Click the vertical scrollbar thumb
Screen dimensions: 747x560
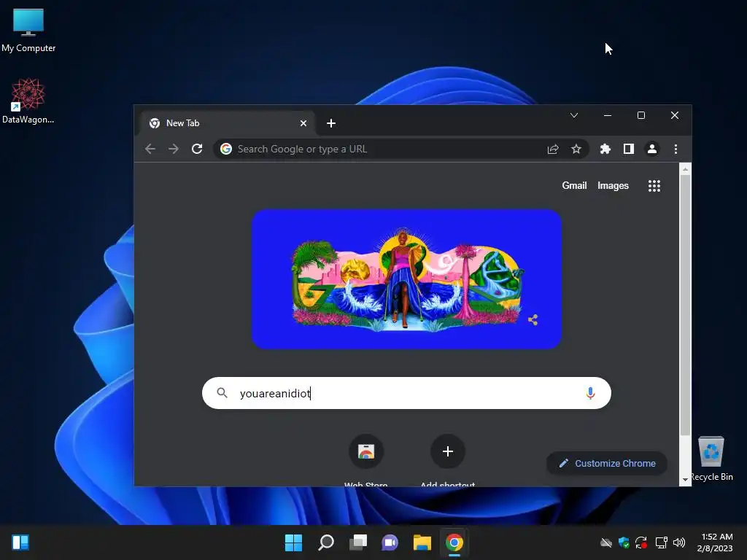tap(685, 305)
